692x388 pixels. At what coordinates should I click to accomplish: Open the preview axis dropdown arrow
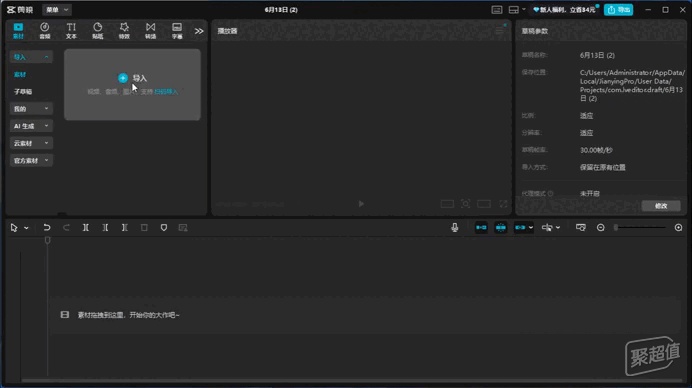[x=558, y=228]
